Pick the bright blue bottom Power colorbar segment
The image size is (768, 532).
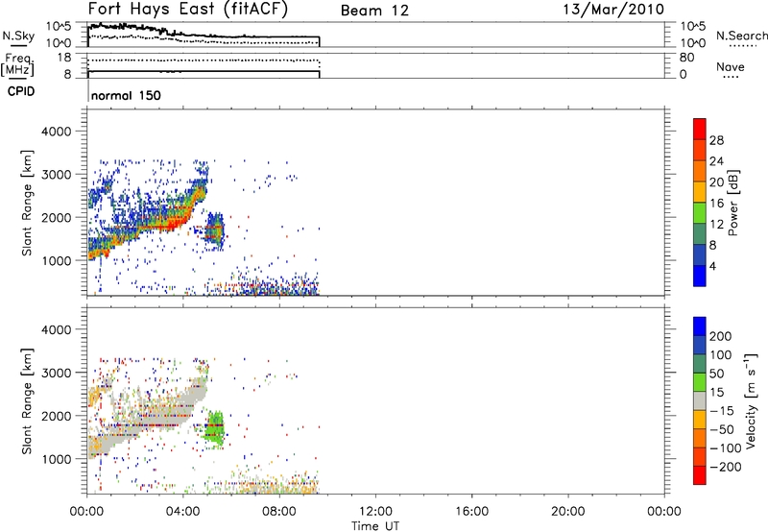[x=700, y=276]
